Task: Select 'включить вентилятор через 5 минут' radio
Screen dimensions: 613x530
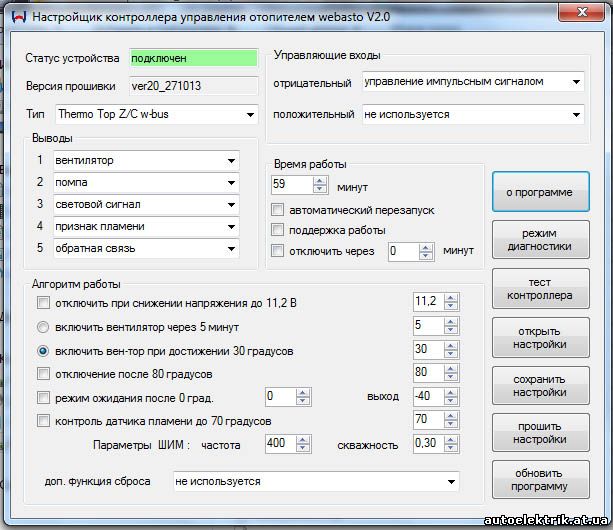Action: pos(43,327)
